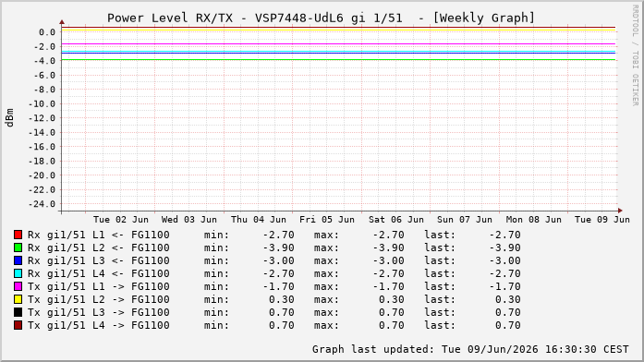Screen dimensions: 644x362
Task: Select legend label 'Rx gi1/51 L4 <- FG1100'
Action: pyautogui.click(x=99, y=273)
